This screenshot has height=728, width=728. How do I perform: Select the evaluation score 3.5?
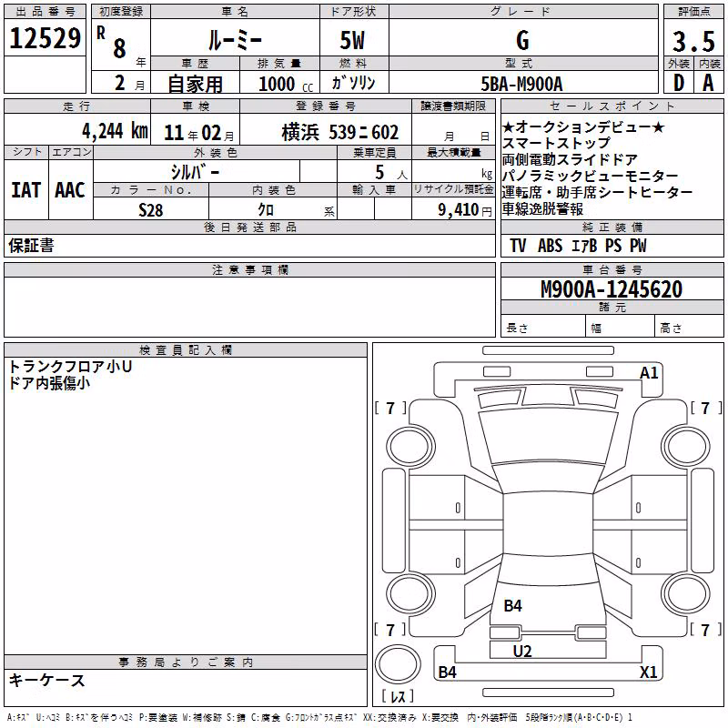click(x=693, y=41)
